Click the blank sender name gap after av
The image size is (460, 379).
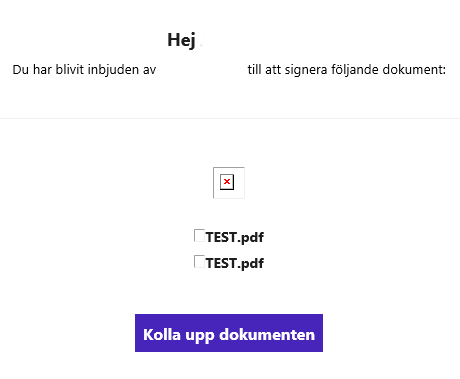click(202, 70)
